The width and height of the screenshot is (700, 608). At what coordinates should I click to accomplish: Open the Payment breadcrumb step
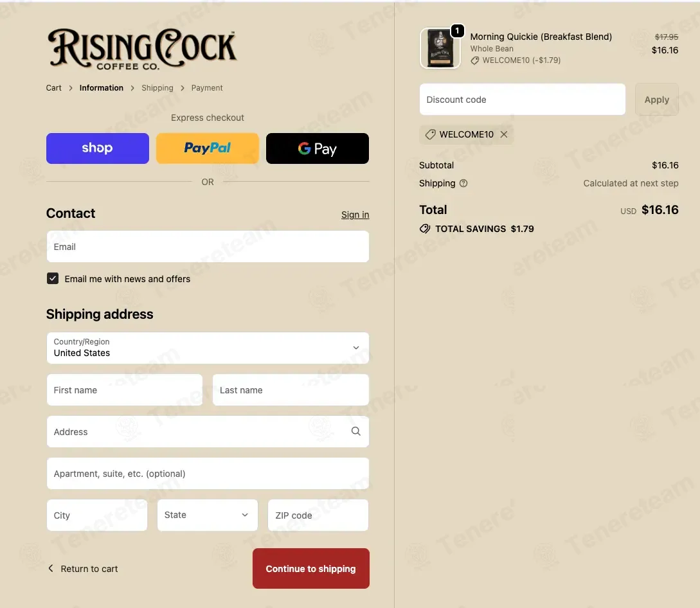point(207,88)
